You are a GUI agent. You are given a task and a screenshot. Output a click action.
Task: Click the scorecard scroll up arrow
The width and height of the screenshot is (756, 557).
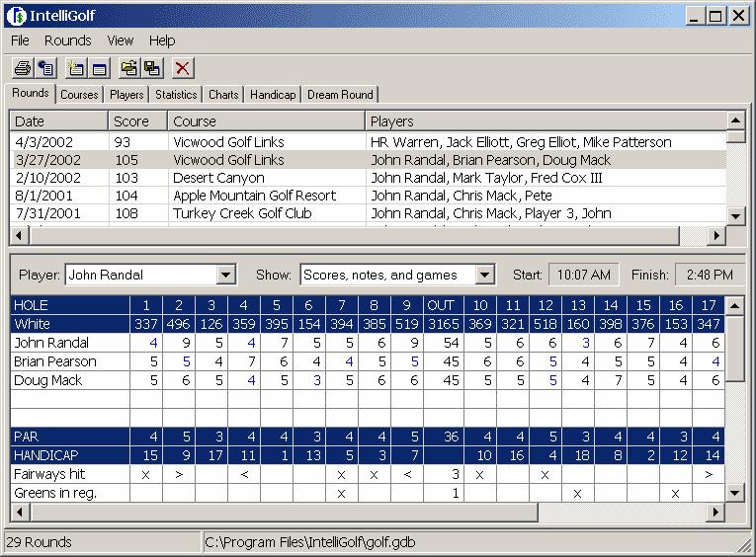point(735,305)
